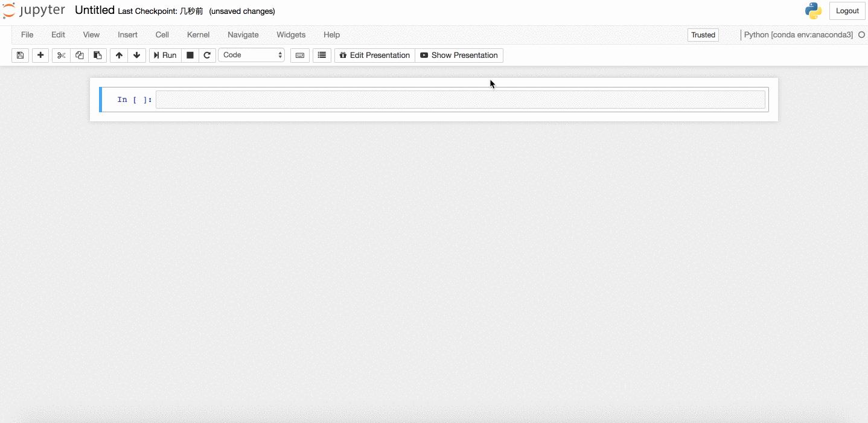Cut the selected cell using scissors icon

(x=60, y=55)
